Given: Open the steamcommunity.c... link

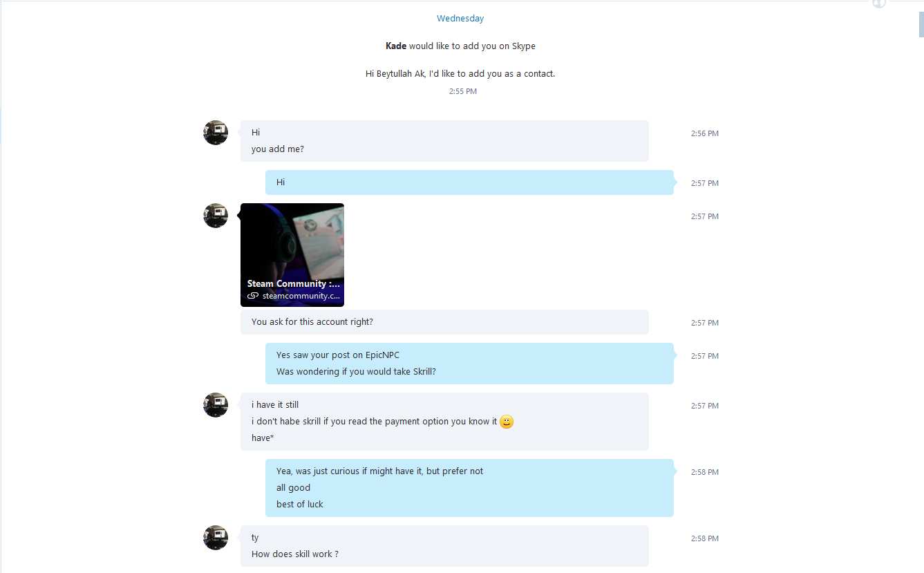Looking at the screenshot, I should [x=301, y=296].
